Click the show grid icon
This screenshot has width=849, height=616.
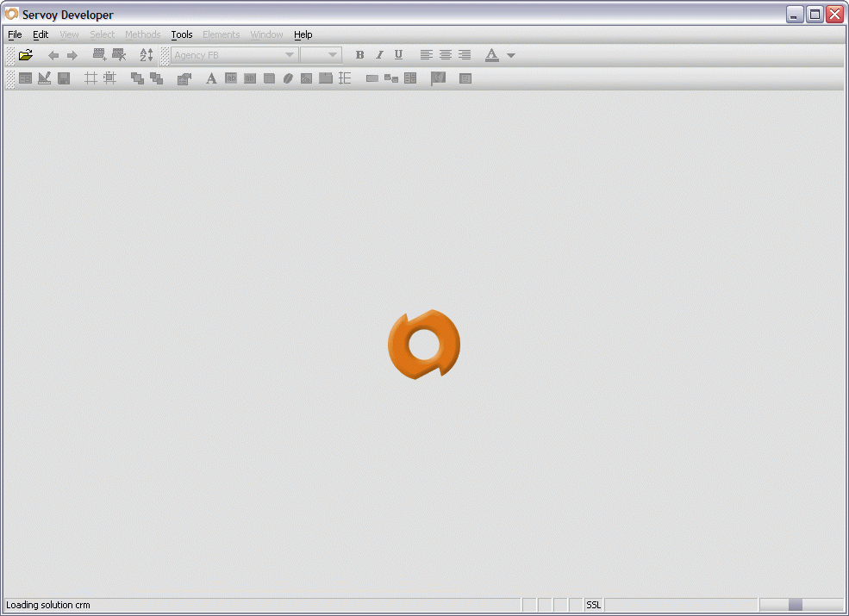[x=90, y=78]
